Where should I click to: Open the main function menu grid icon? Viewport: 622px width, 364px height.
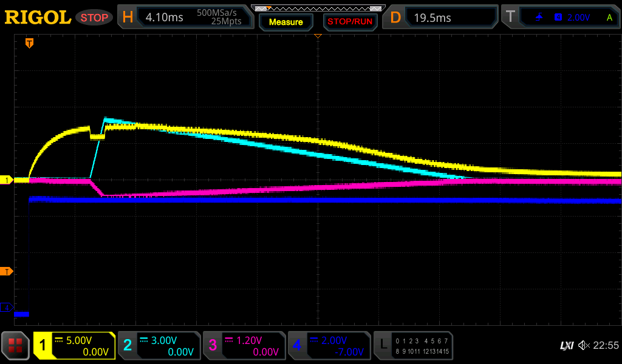16,346
